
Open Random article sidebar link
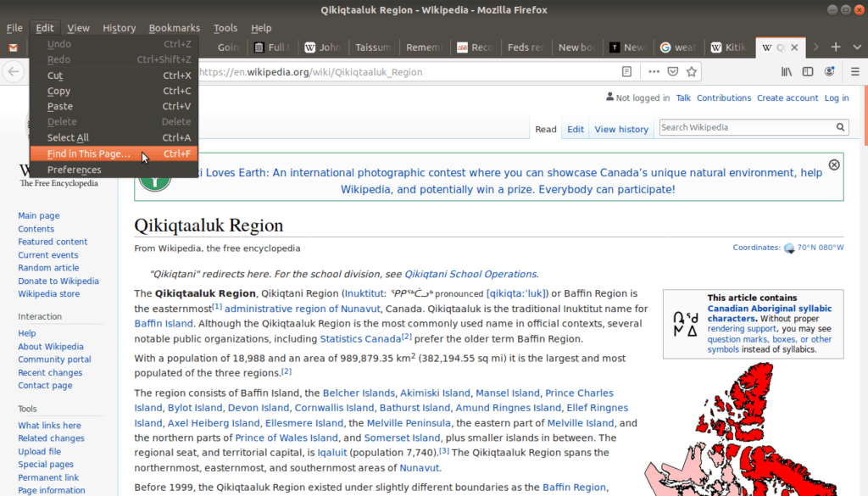pos(48,268)
